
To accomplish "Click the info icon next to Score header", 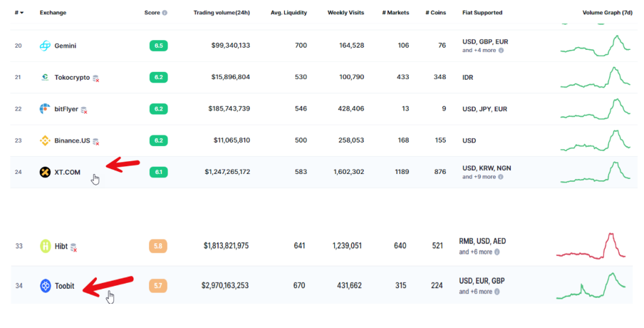I will pyautogui.click(x=165, y=13).
